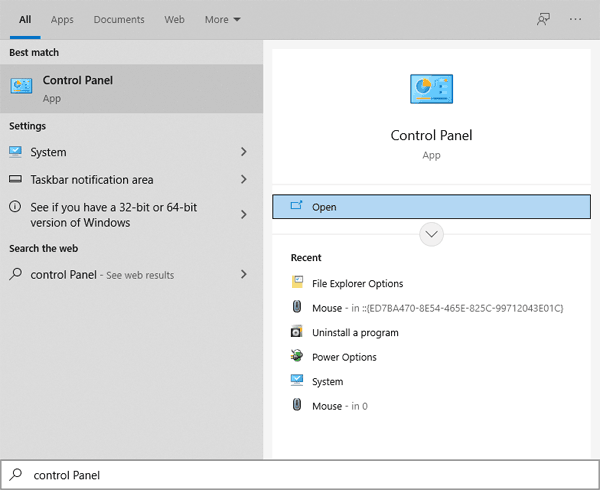600x490 pixels.
Task: Open the System settings result
Action: (x=131, y=152)
